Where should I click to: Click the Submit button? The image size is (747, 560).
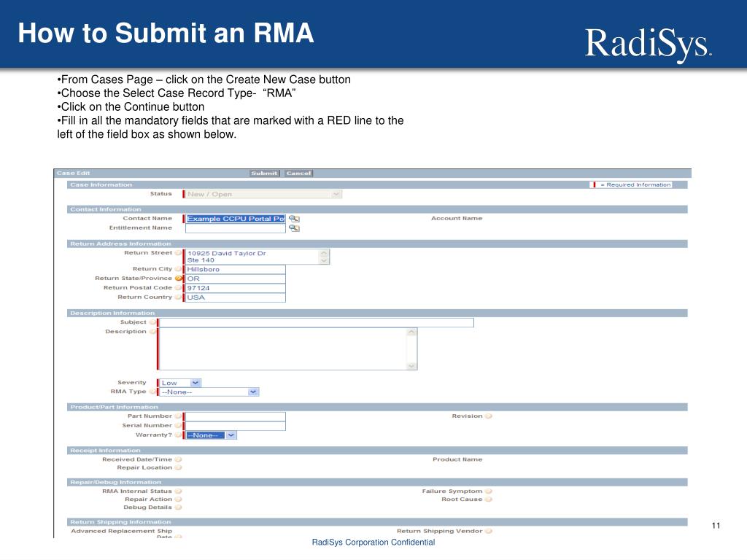tap(264, 174)
